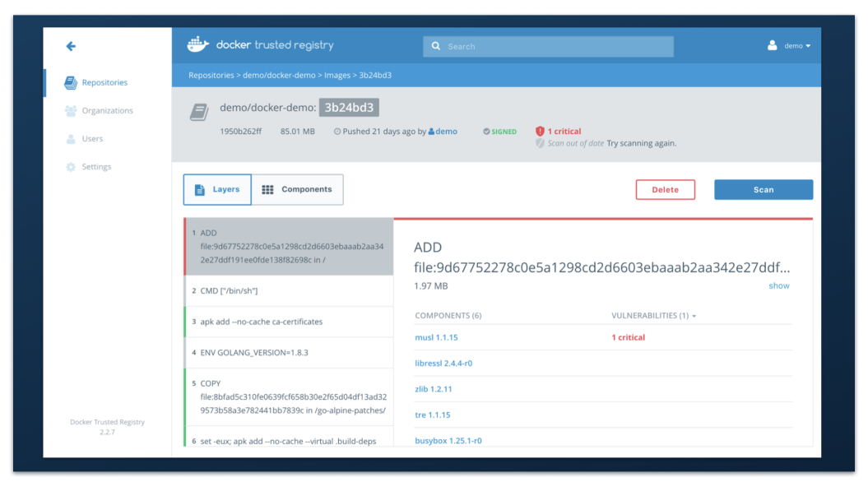The height and width of the screenshot is (482, 868).
Task: Click the Organizations group icon
Action: 71,111
